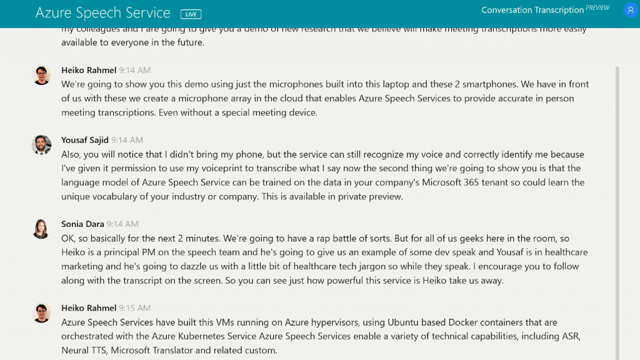This screenshot has height=360, width=640.
Task: Click Sonia Dara's rap battle message text
Action: (x=324, y=260)
